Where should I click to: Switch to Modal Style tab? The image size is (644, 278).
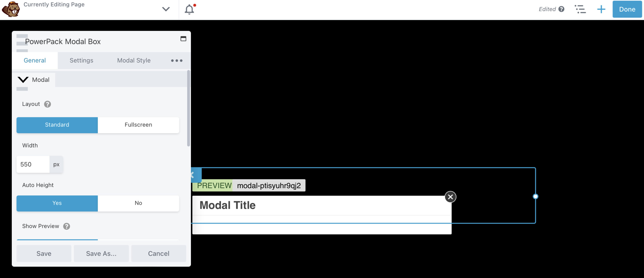(134, 60)
